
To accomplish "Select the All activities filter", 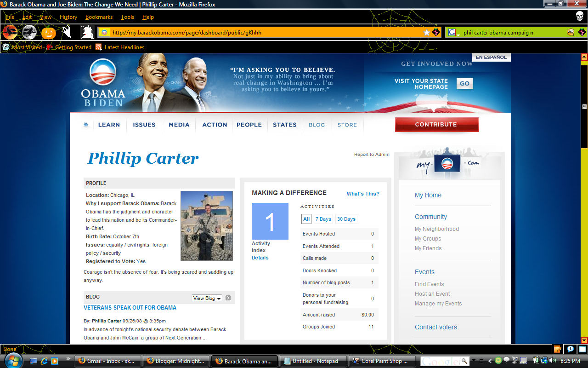I will (306, 219).
